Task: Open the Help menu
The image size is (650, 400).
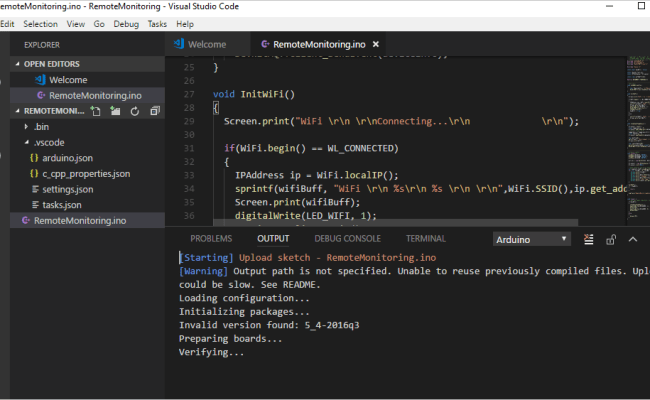Action: pyautogui.click(x=185, y=24)
